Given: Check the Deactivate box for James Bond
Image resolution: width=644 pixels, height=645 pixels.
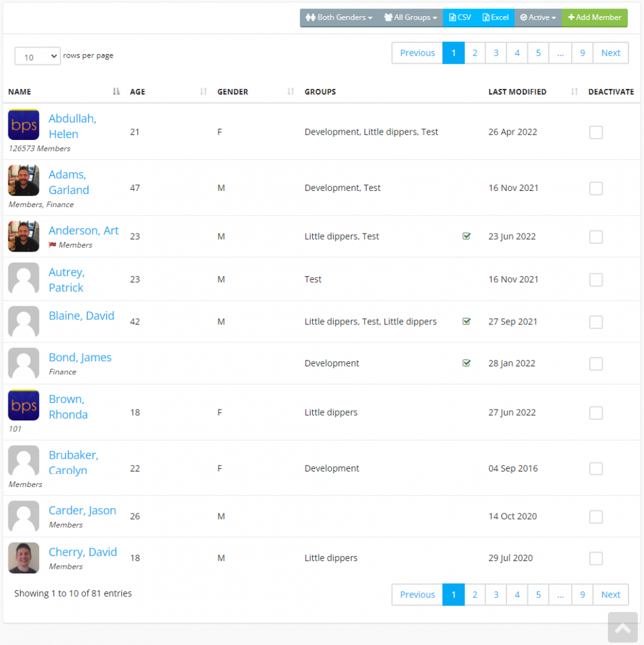Looking at the screenshot, I should (x=596, y=364).
